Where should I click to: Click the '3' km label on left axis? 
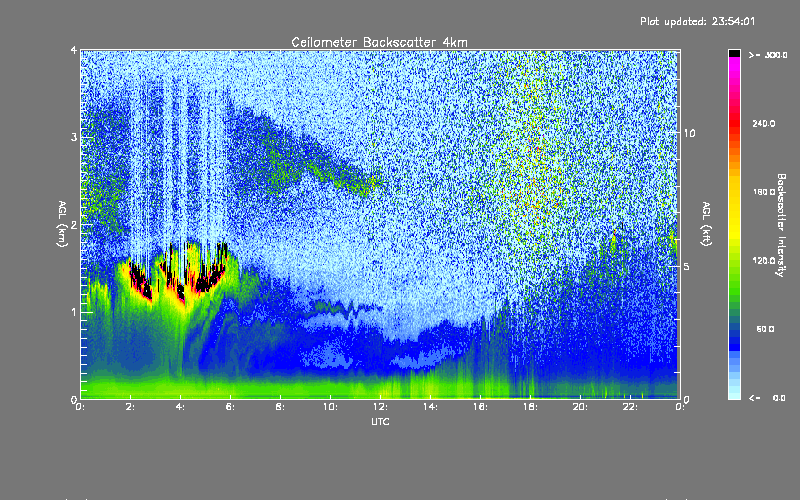[x=74, y=137]
